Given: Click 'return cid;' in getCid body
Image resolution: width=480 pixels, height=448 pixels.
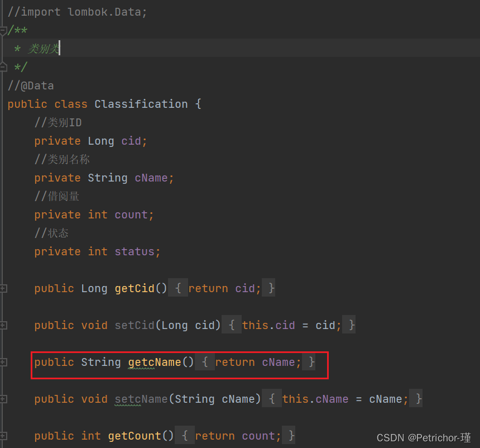Looking at the screenshot, I should (224, 288).
